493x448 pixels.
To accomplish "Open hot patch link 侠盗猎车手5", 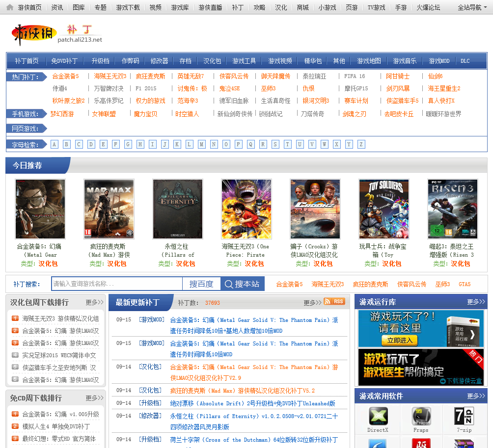I will pos(402,101).
